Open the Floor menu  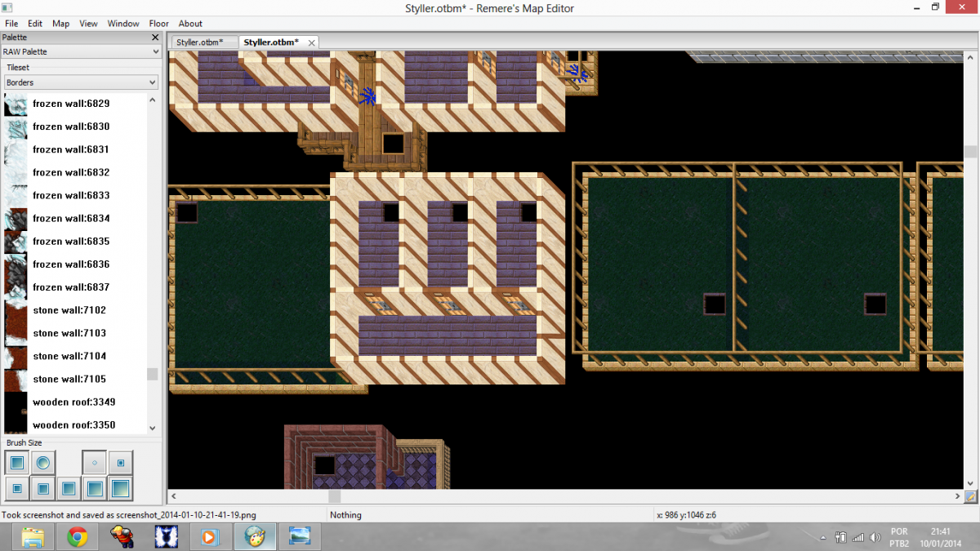(158, 24)
